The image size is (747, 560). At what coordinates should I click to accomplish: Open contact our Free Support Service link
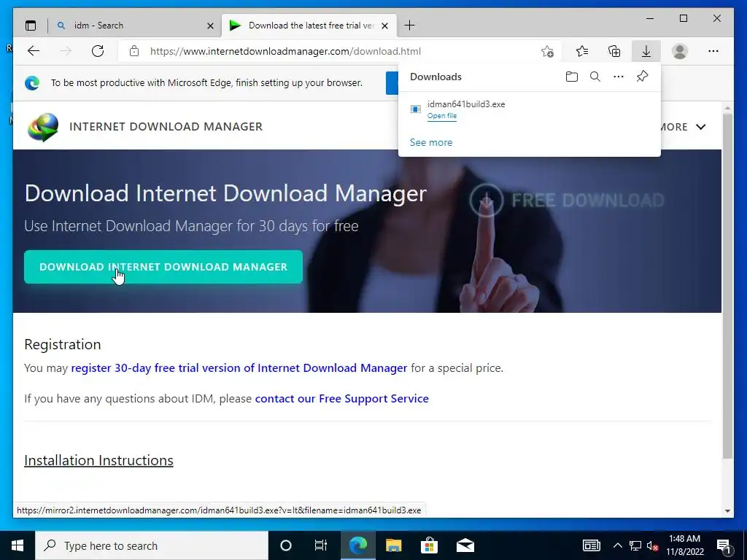[x=341, y=399]
